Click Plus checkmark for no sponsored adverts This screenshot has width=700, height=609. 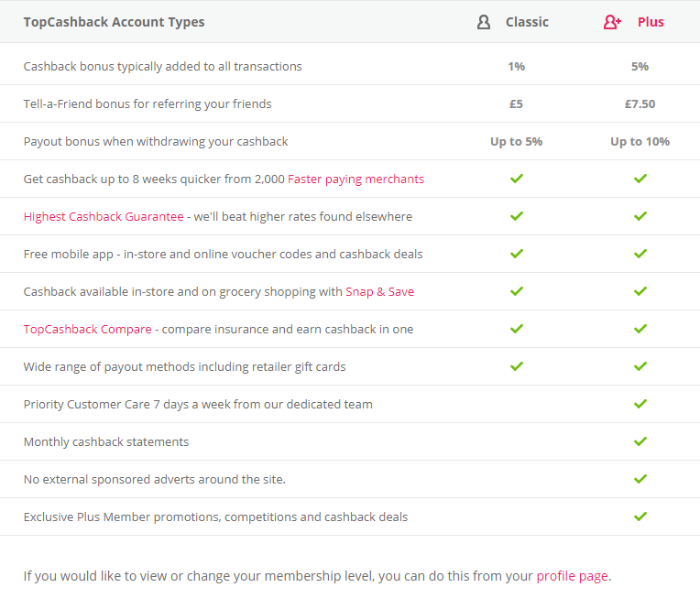point(640,478)
